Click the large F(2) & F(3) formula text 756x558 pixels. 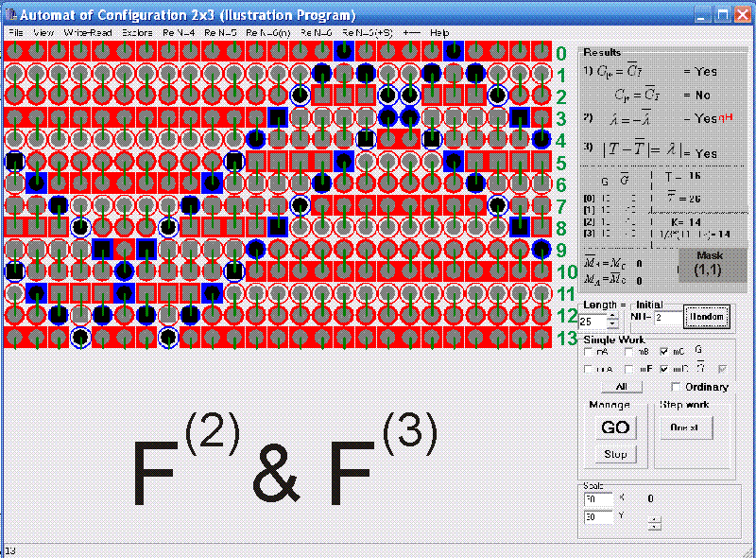point(284,460)
